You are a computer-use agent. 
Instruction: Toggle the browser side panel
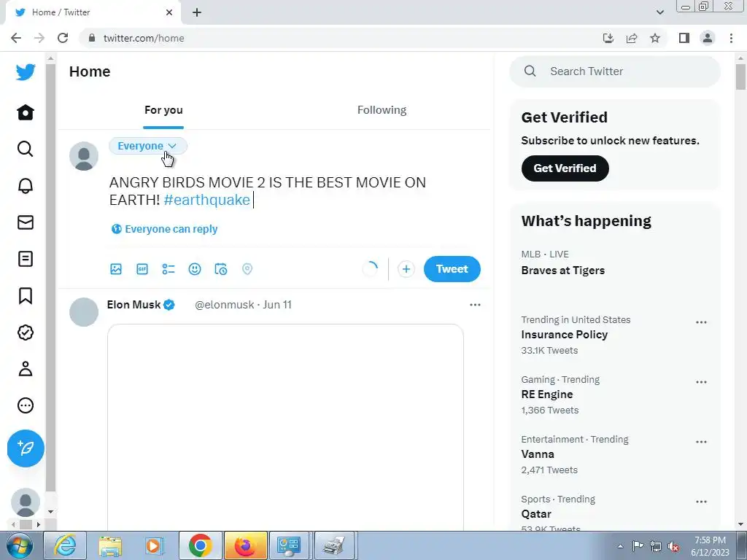pyautogui.click(x=684, y=38)
